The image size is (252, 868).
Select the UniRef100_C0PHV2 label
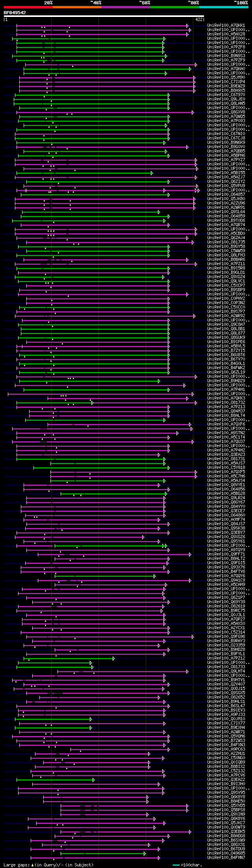226,299
